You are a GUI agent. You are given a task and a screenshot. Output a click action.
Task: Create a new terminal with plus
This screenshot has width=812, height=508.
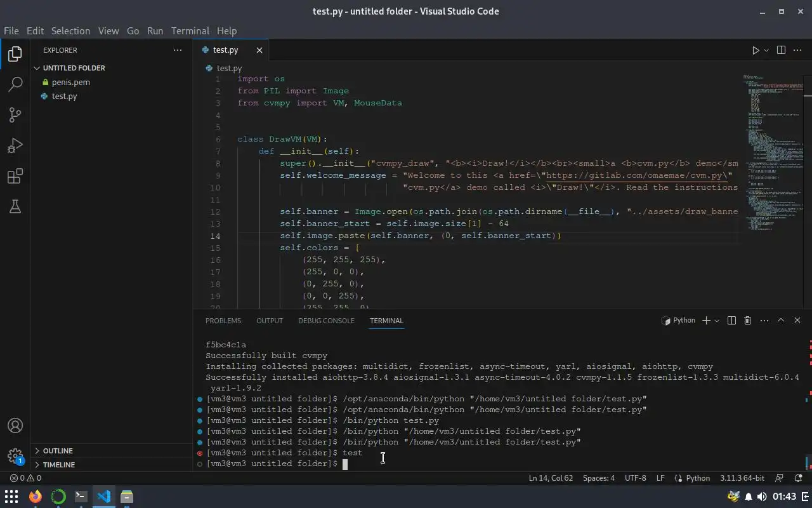[706, 321]
